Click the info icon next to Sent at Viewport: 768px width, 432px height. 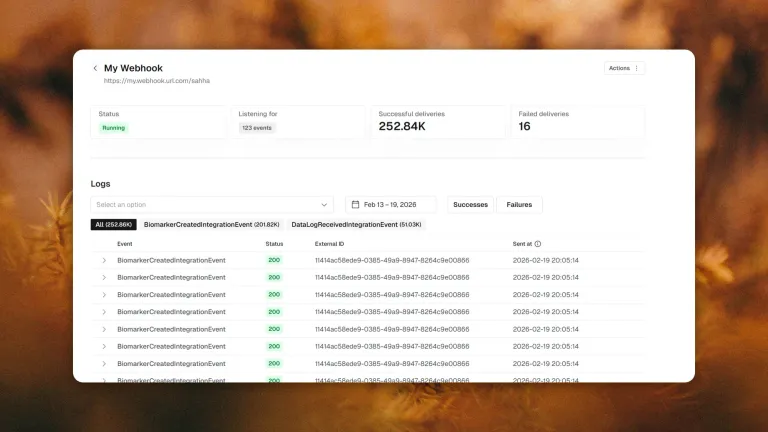538,244
